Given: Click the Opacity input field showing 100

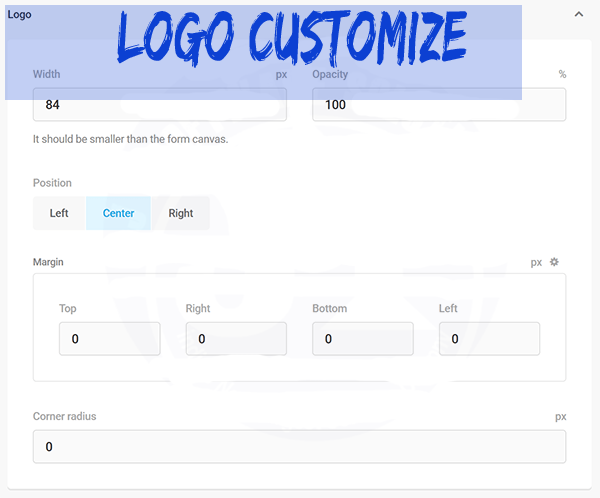Looking at the screenshot, I should pyautogui.click(x=439, y=104).
